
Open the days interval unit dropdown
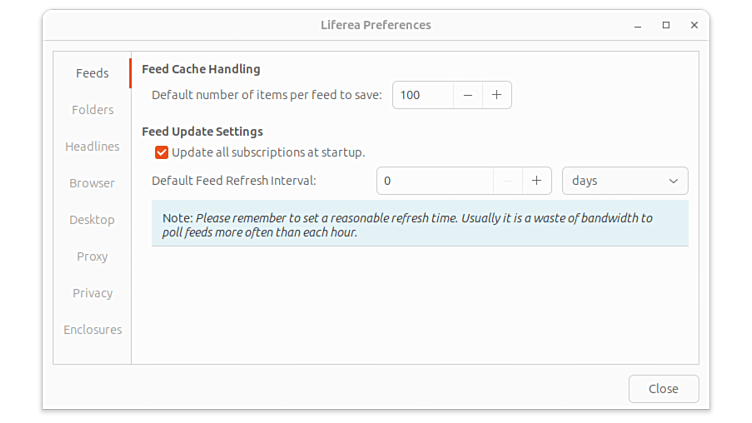[625, 181]
